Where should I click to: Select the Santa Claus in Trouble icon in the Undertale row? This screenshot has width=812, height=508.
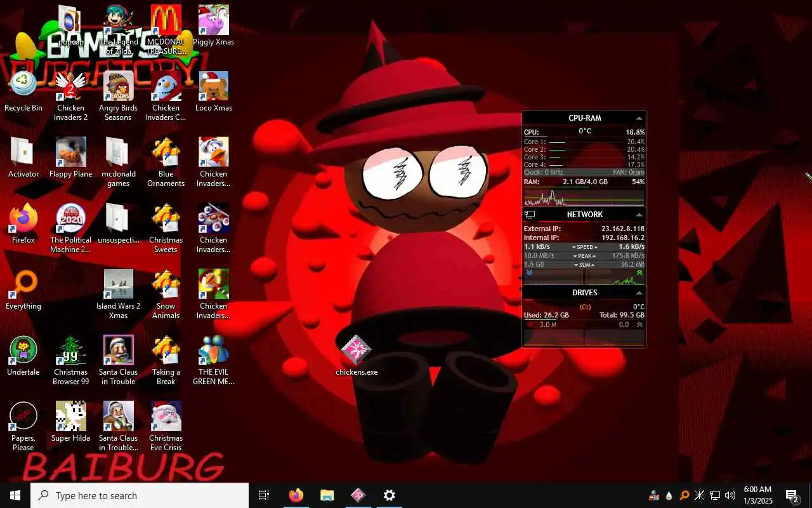point(118,360)
